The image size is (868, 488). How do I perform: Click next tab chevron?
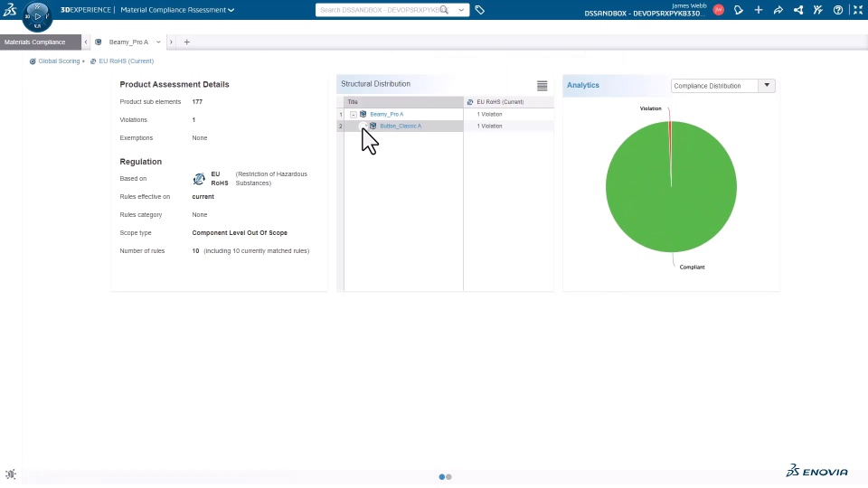click(x=171, y=42)
